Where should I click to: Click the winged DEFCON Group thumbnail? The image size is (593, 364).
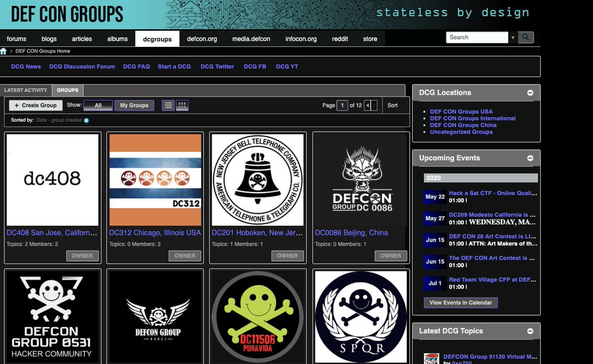click(155, 317)
